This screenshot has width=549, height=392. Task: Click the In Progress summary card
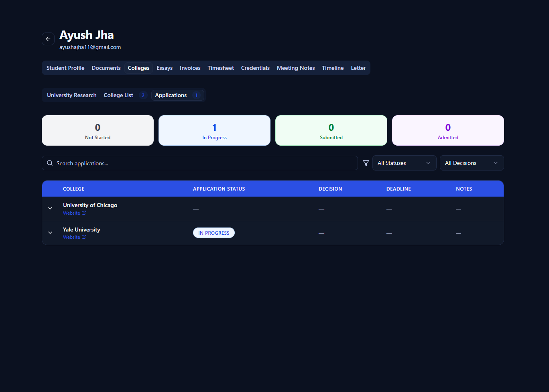coord(214,130)
